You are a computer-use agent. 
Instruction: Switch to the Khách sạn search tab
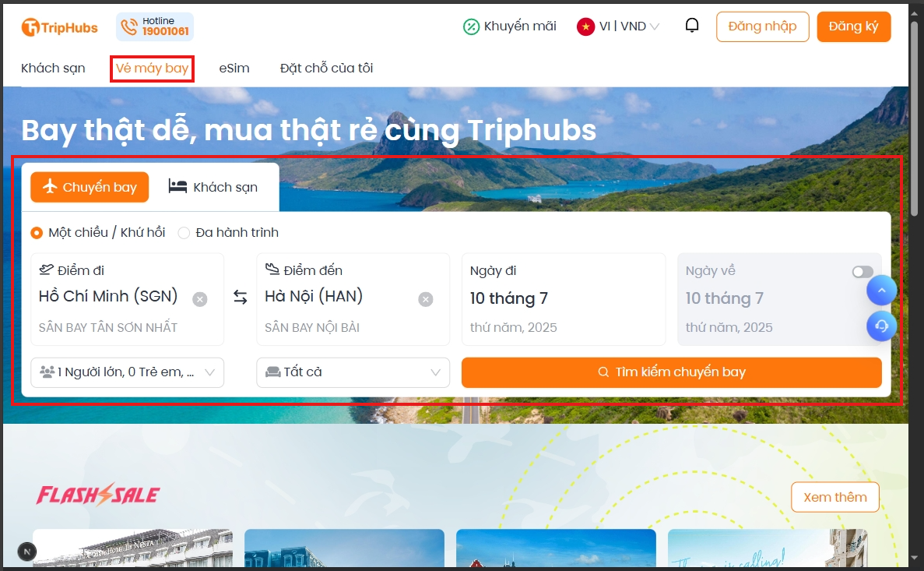213,187
